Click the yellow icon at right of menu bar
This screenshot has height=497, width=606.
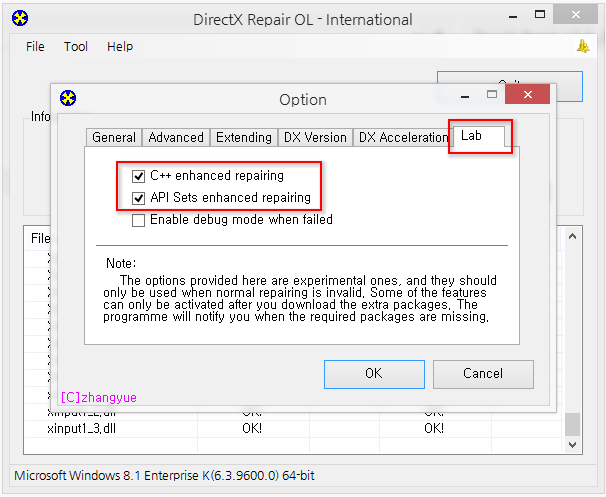[x=583, y=46]
